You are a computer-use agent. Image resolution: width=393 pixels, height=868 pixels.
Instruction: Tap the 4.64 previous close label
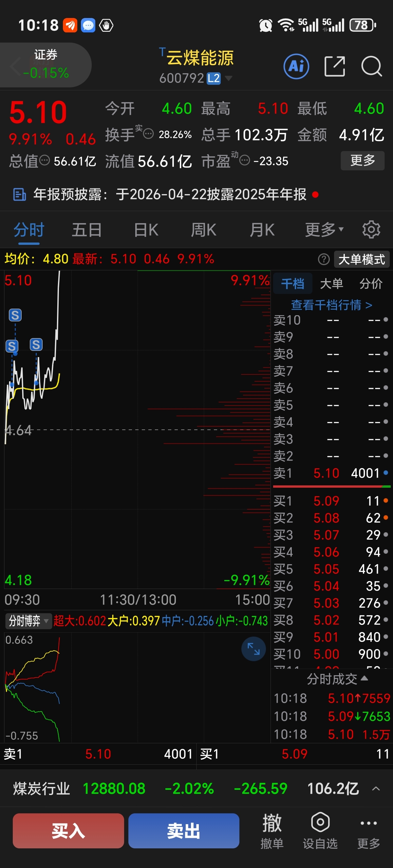(18, 430)
